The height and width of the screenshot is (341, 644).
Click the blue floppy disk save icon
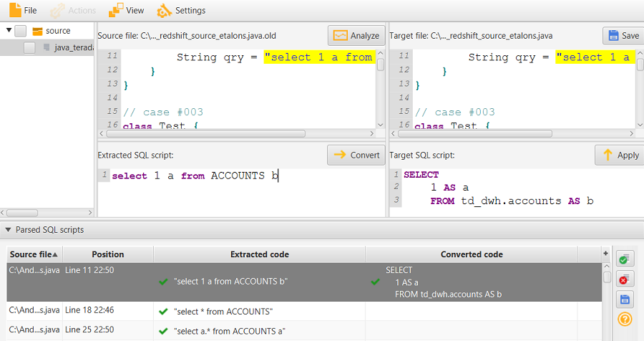point(625,299)
